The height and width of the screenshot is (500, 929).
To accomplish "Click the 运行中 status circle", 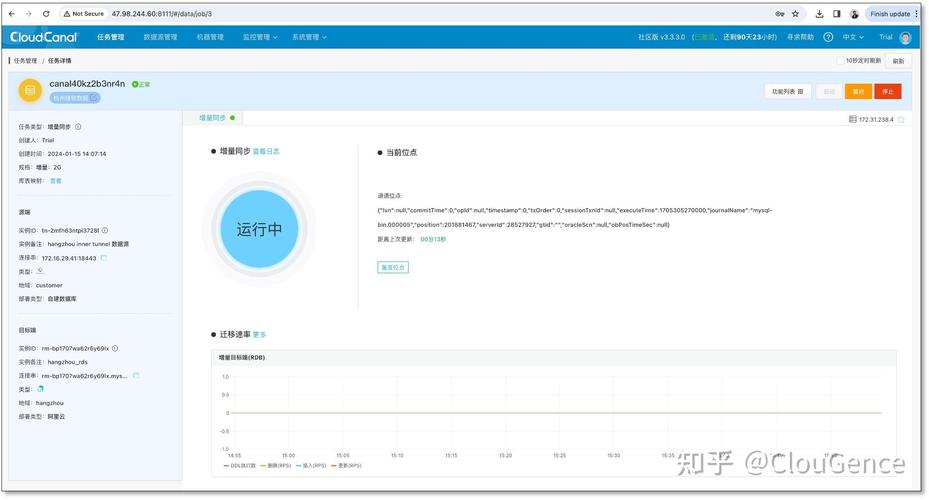I will [x=259, y=229].
